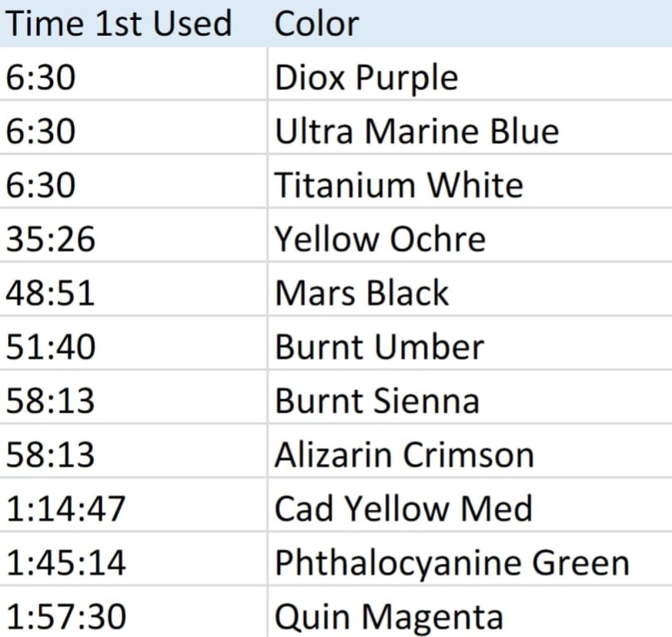The image size is (672, 637).
Task: Select the 6:30 cell beside Diox Purple
Action: (x=41, y=78)
